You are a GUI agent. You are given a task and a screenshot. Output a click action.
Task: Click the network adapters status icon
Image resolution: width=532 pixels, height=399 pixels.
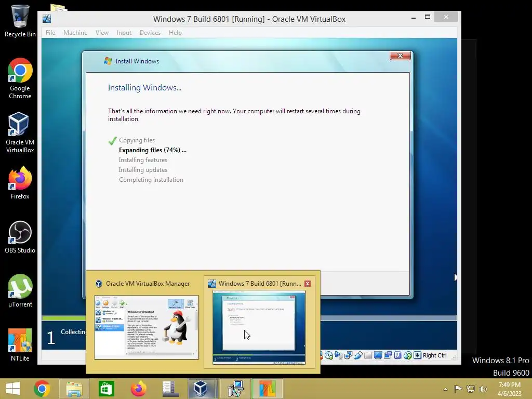[x=348, y=355]
